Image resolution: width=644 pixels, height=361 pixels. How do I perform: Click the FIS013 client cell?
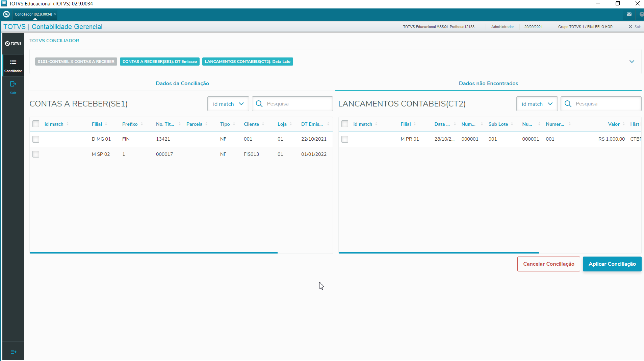point(251,154)
